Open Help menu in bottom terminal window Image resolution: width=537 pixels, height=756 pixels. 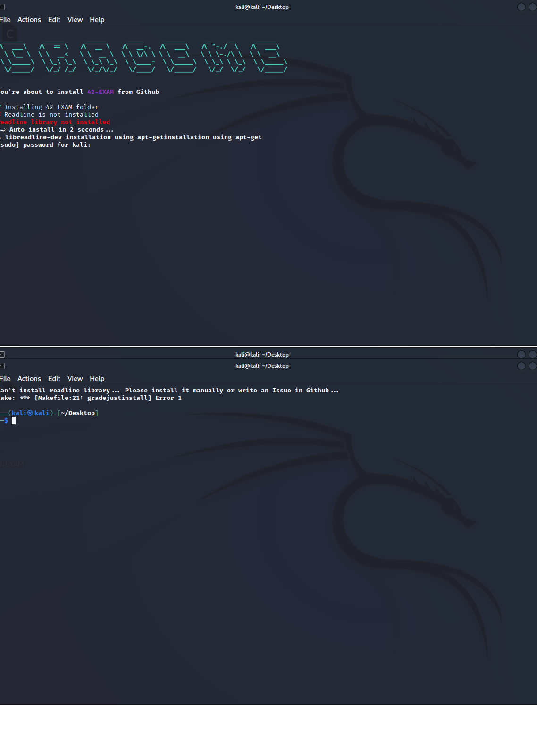[x=97, y=379]
